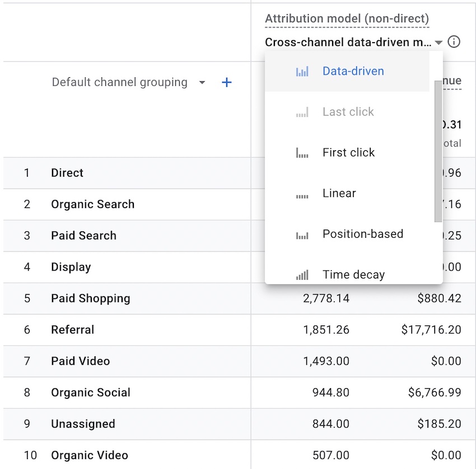Viewport: 476px width, 469px height.
Task: Select the Data-driven attribution model icon
Action: [x=303, y=71]
